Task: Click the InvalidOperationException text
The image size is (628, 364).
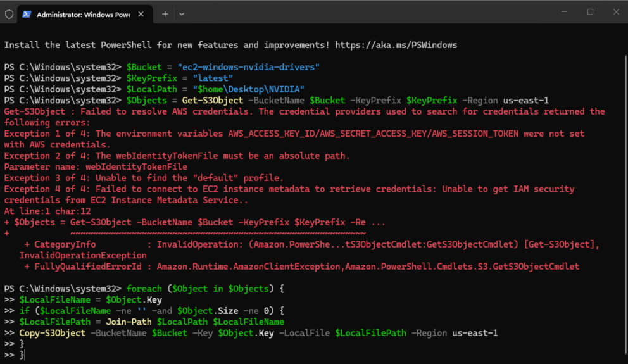Action: (x=83, y=255)
